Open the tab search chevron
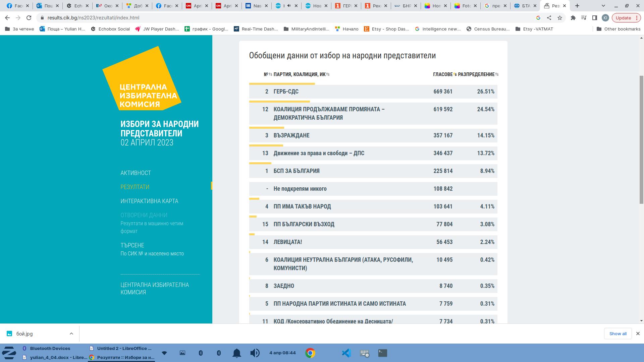This screenshot has width=644, height=362. click(x=603, y=6)
